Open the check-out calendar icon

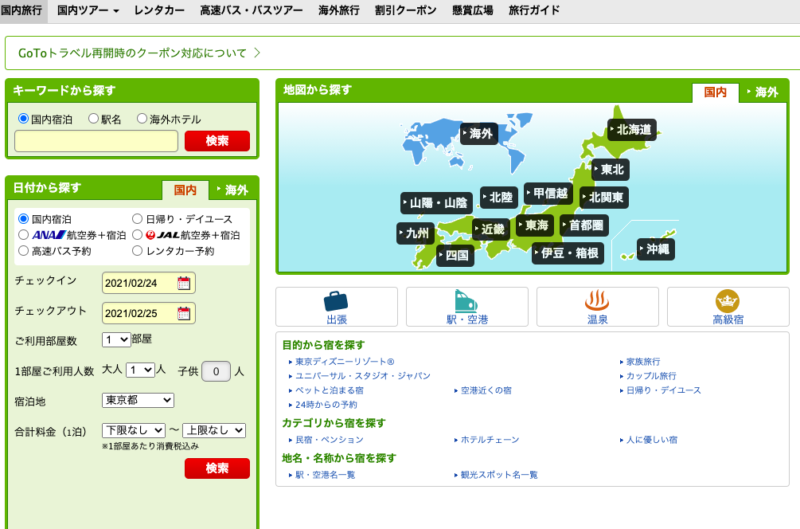pyautogui.click(x=184, y=313)
